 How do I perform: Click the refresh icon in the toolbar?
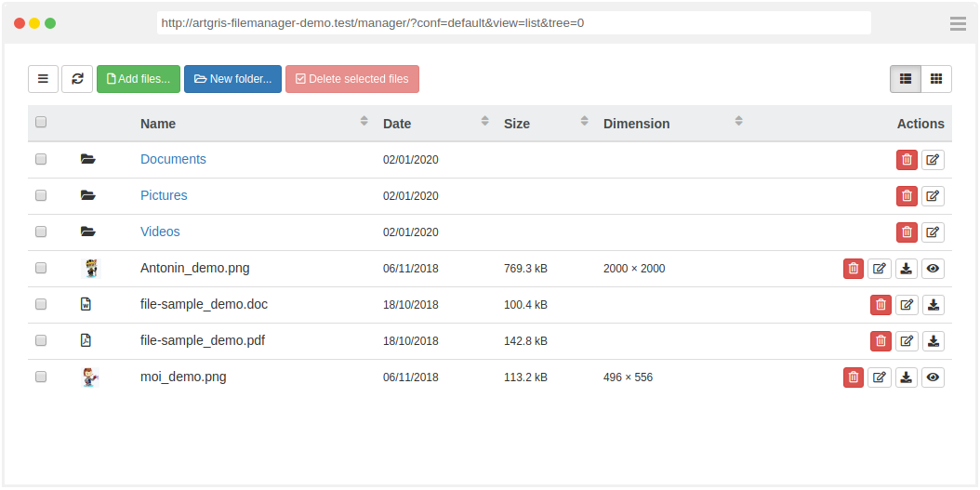click(77, 79)
